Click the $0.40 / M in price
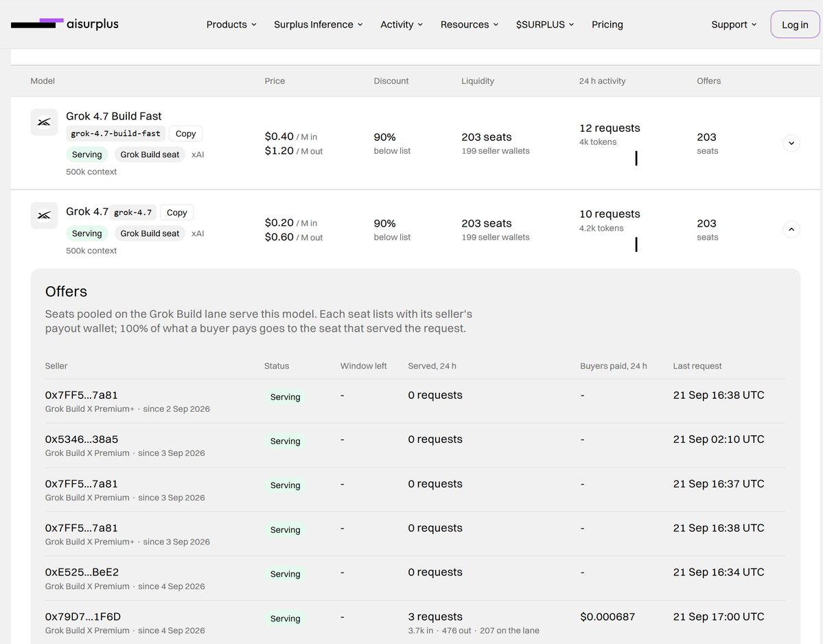823x644 pixels. [x=291, y=137]
